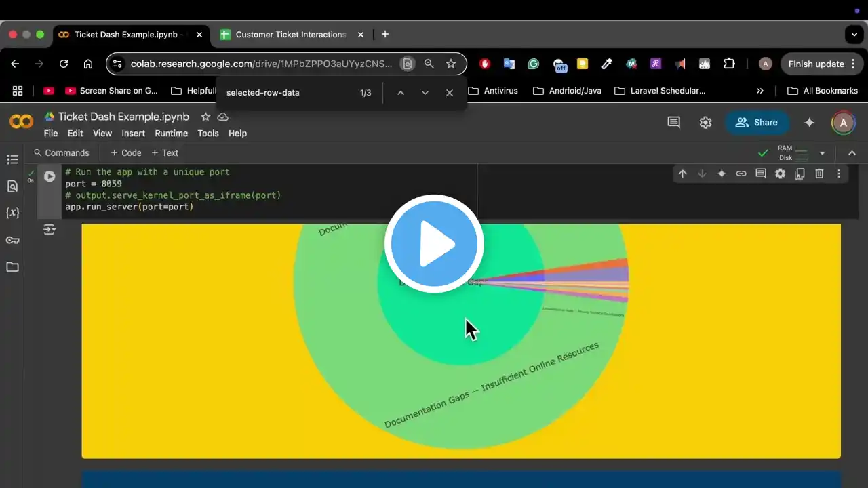Star the Ticket Dash Example notebook
The image size is (868, 488).
point(205,117)
